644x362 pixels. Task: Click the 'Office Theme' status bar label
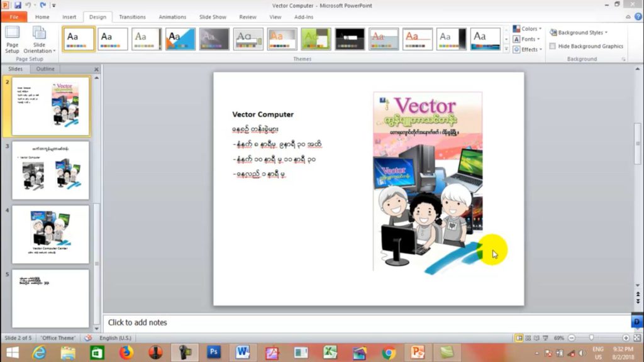click(58, 337)
